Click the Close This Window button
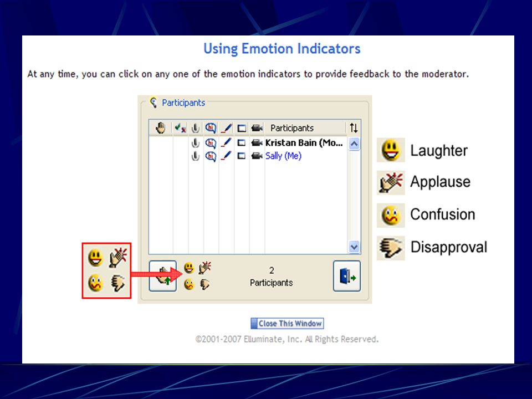532x399 pixels. (x=287, y=323)
